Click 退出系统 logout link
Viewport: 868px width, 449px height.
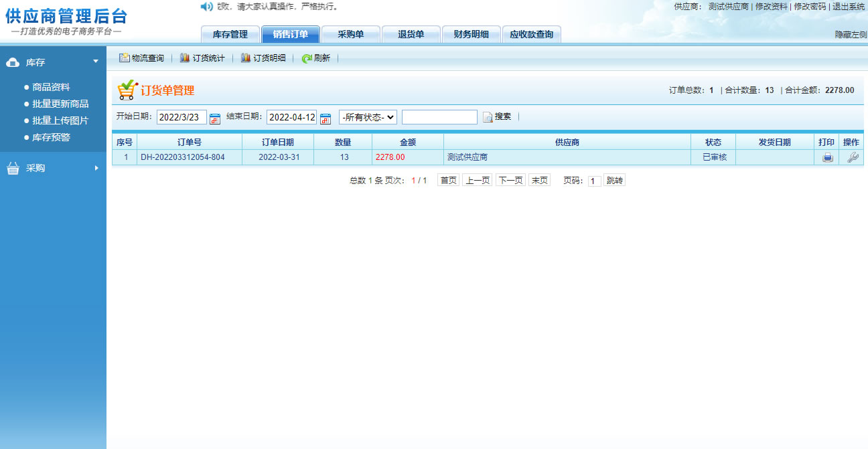tap(849, 7)
